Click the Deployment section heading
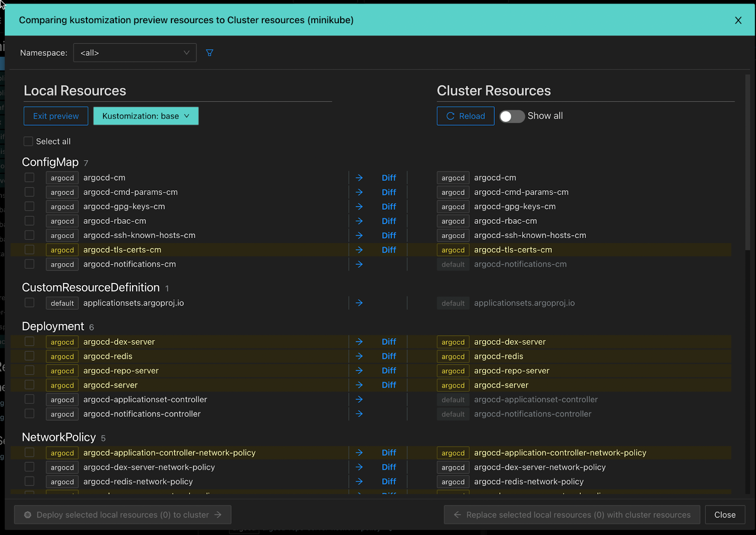 click(x=53, y=326)
